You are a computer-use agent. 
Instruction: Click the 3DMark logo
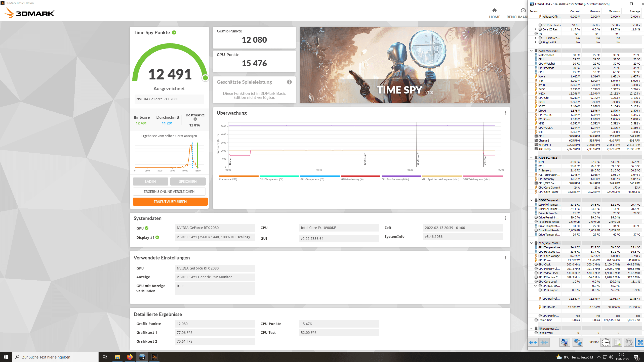29,13
